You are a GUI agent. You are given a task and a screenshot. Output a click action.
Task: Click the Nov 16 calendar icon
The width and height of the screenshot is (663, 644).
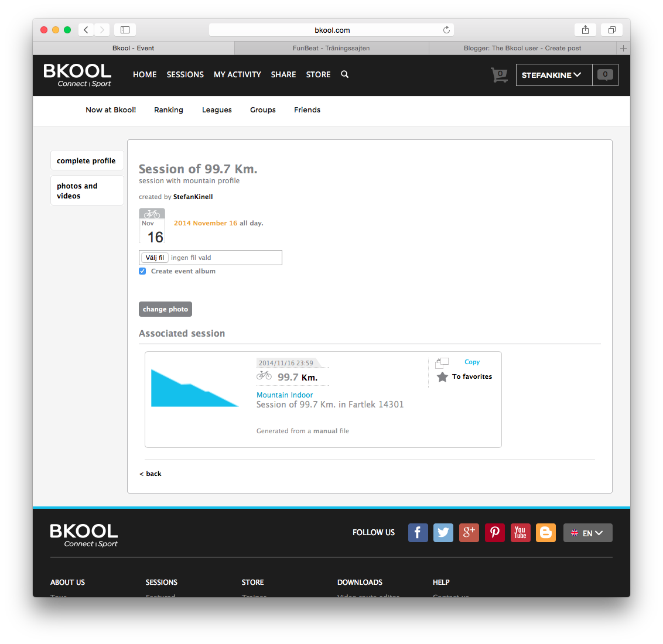click(152, 225)
